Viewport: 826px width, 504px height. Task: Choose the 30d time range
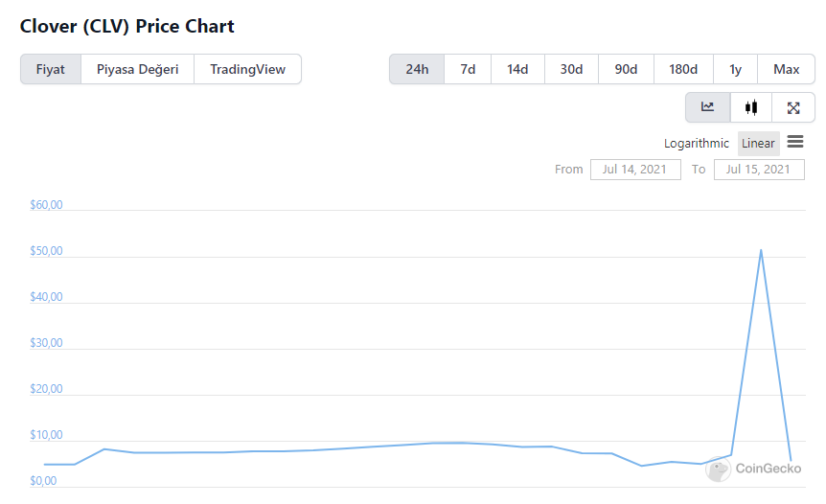(x=571, y=69)
